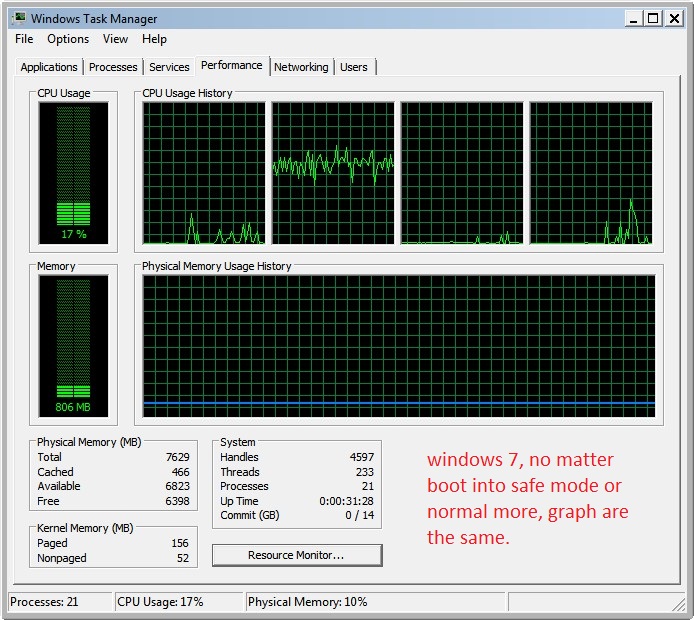This screenshot has height=620, width=694.
Task: Click the Physical Memory (MB) group label
Action: [x=89, y=442]
